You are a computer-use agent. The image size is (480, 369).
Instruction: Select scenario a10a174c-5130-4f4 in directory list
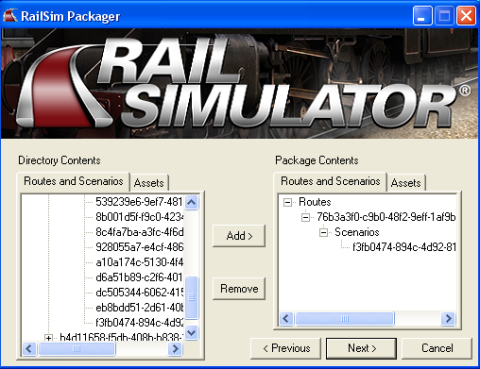139,263
